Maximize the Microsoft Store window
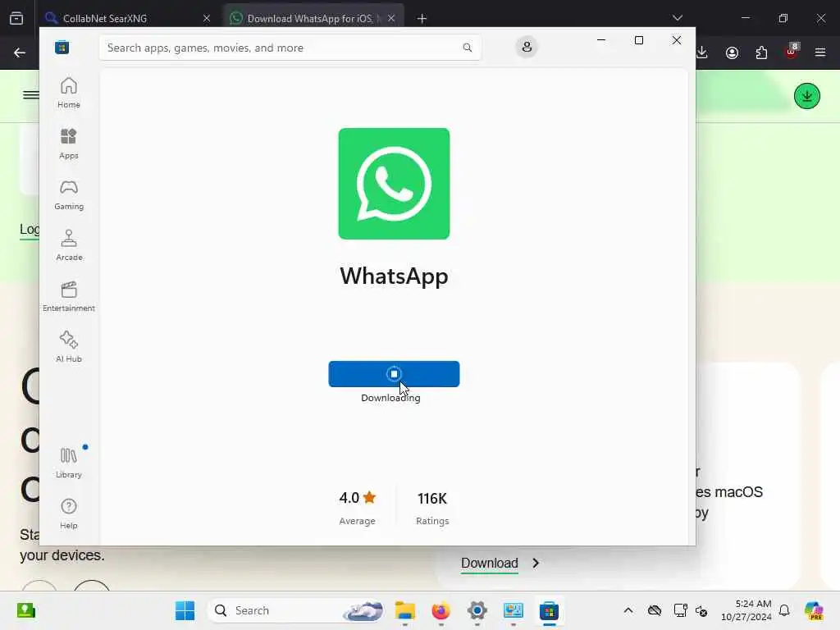 click(638, 40)
